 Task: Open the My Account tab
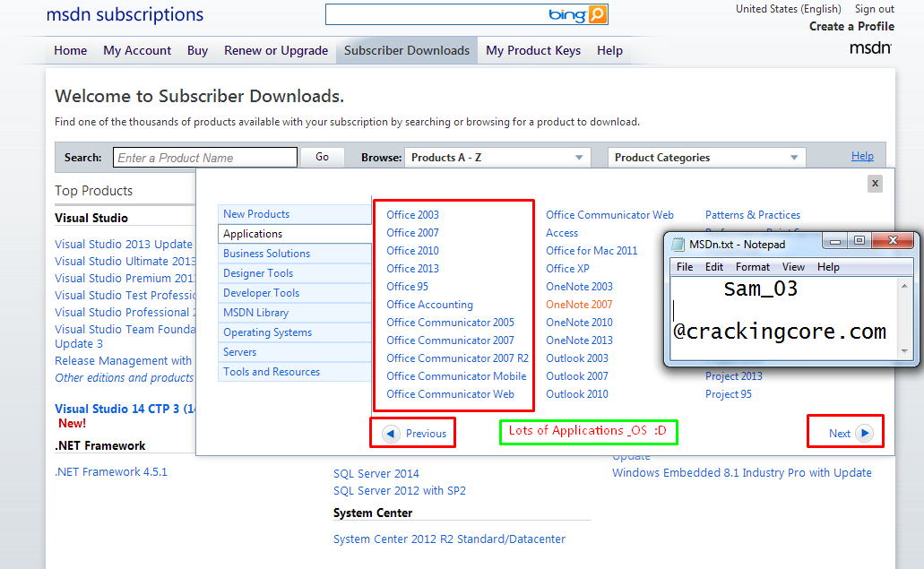(x=137, y=51)
